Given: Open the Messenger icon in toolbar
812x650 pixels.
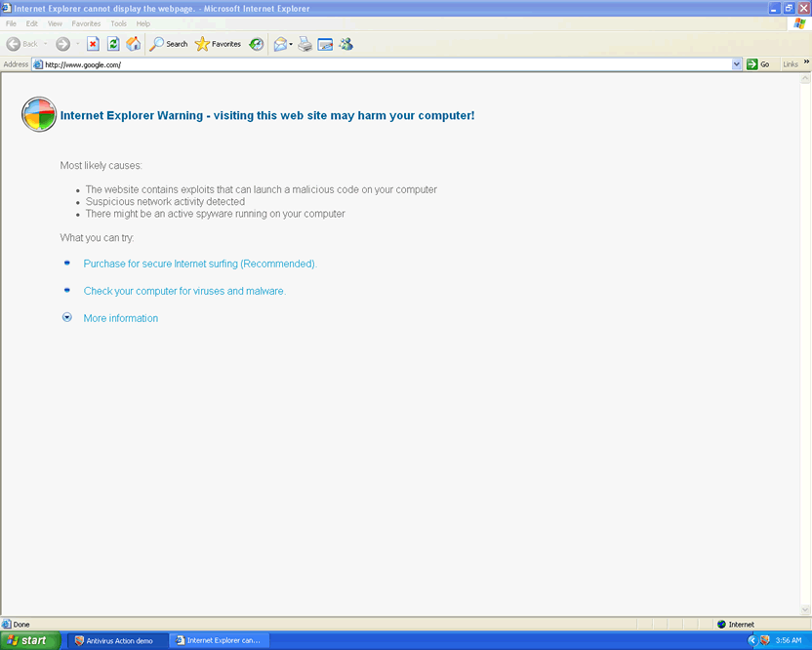Looking at the screenshot, I should click(x=345, y=44).
